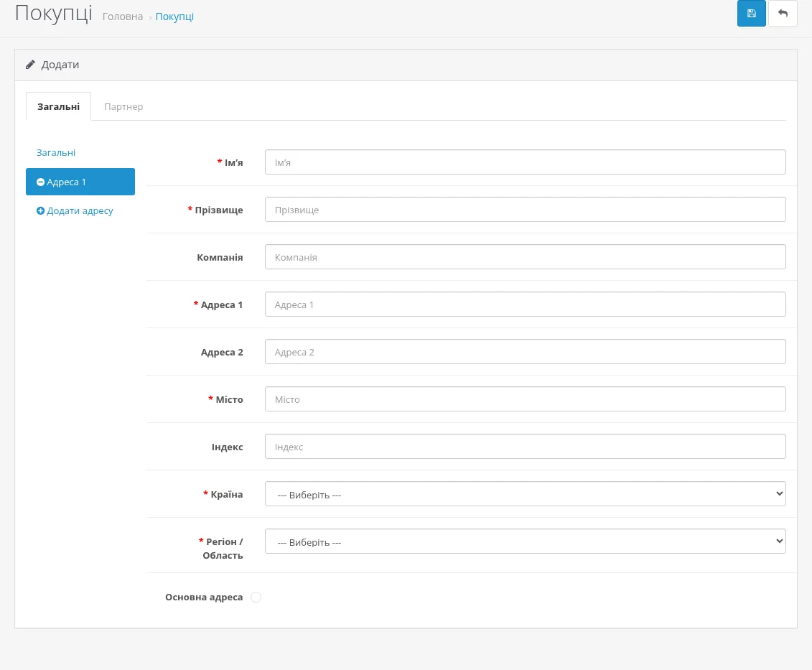Click the Основна адреса label

204,597
